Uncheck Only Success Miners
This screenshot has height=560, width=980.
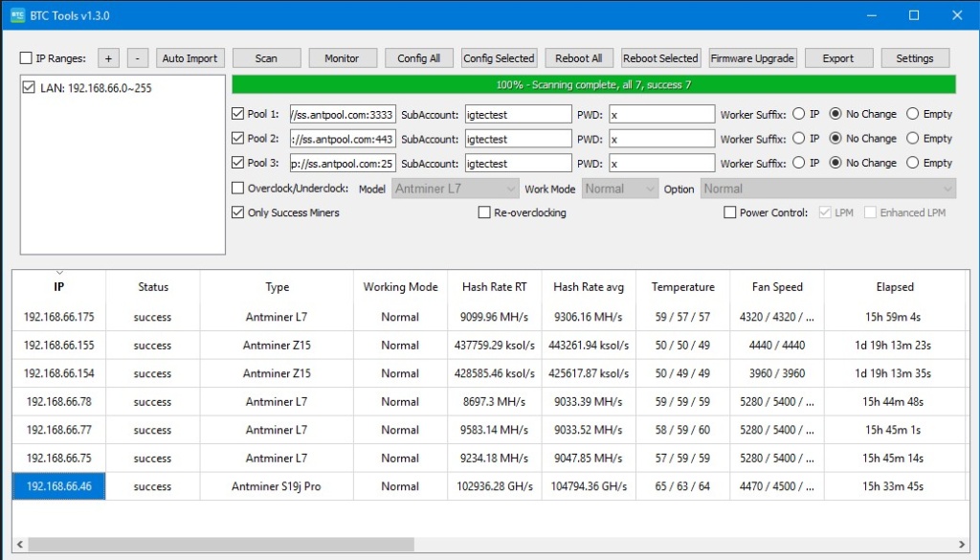point(237,213)
